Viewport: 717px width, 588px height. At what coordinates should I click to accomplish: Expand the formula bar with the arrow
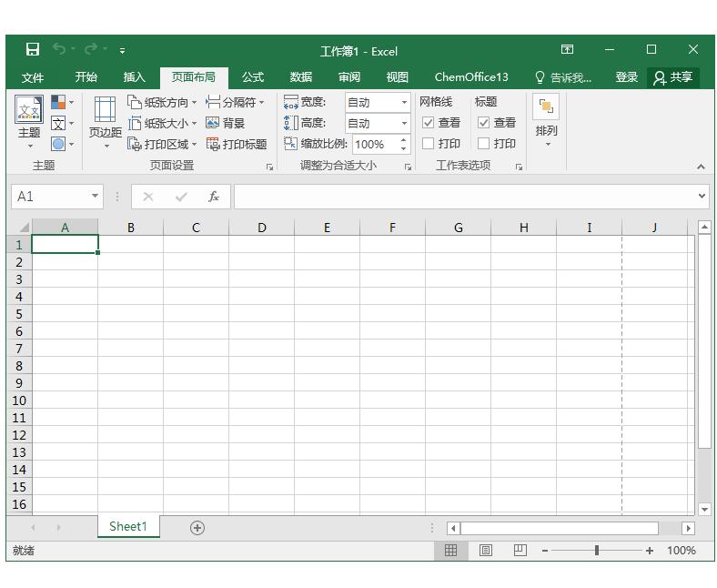[x=702, y=196]
